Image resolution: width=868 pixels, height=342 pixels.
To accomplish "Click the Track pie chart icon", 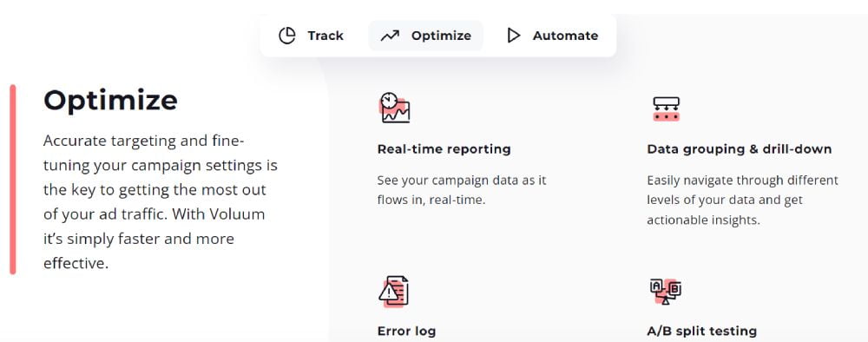I will coord(286,36).
